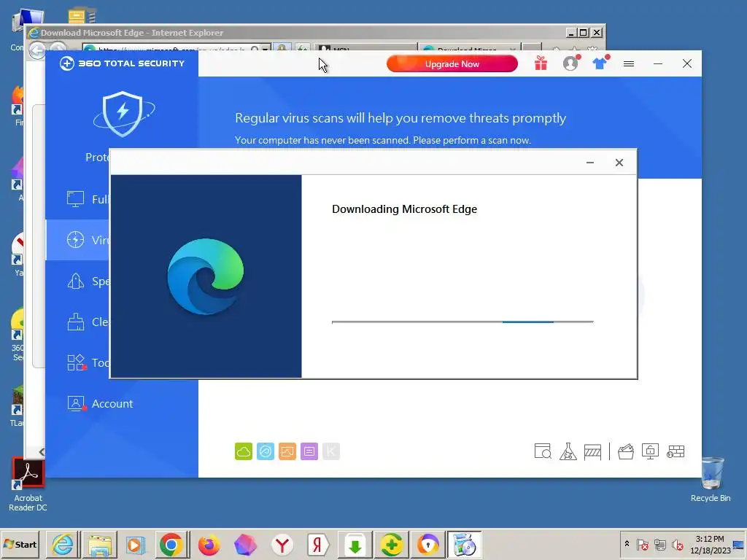
Task: Click the purple list engine icon
Action: tap(309, 451)
